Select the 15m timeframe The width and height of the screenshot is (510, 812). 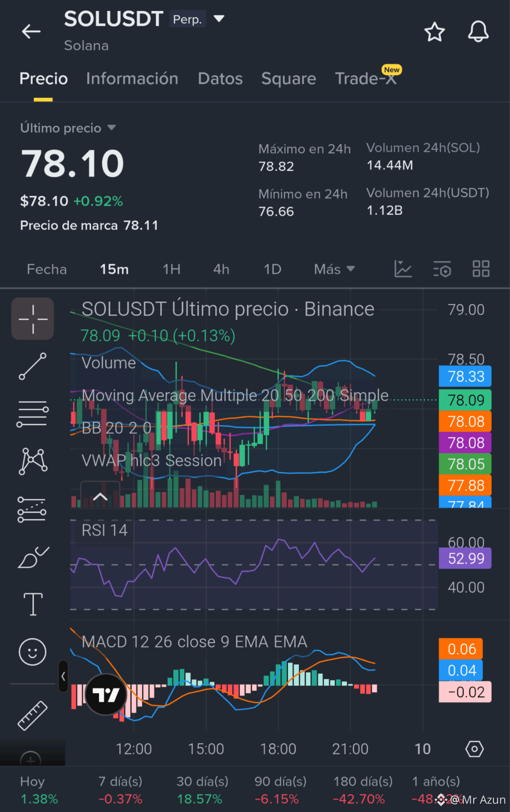[x=114, y=269]
